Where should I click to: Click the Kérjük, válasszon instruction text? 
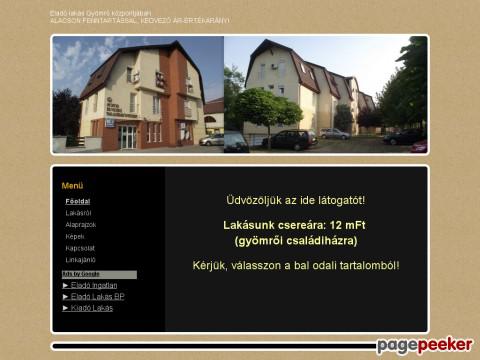pos(296,266)
